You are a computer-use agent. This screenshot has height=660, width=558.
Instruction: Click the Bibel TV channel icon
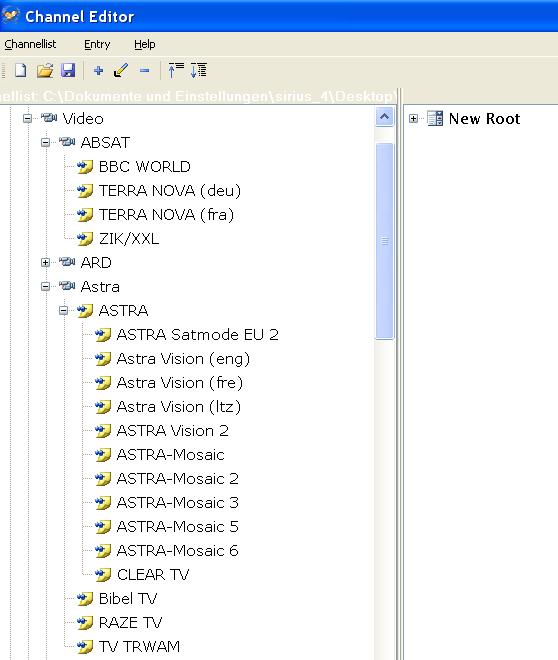pos(85,599)
